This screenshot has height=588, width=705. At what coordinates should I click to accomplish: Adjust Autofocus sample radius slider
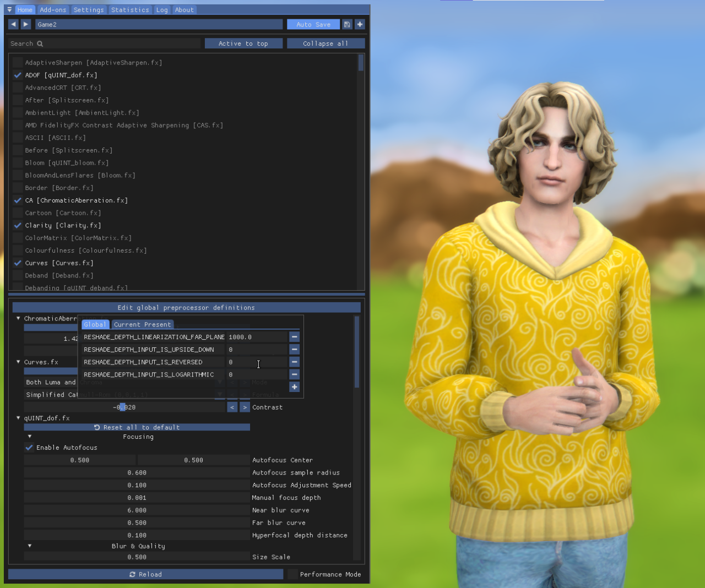coord(137,472)
